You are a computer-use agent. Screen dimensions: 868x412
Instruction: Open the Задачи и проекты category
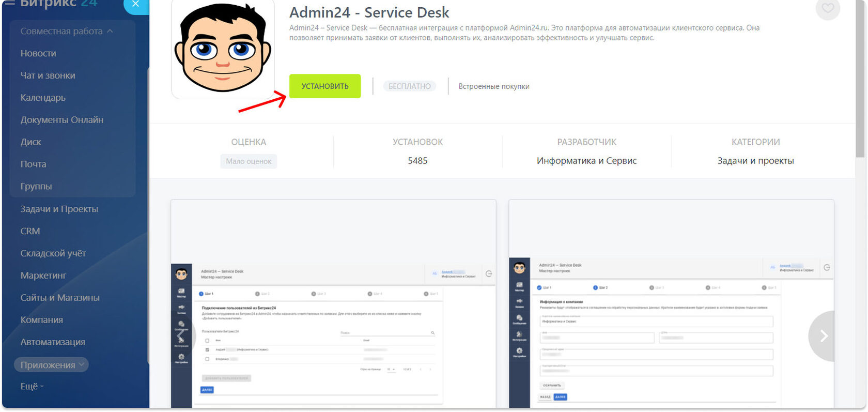tap(755, 161)
